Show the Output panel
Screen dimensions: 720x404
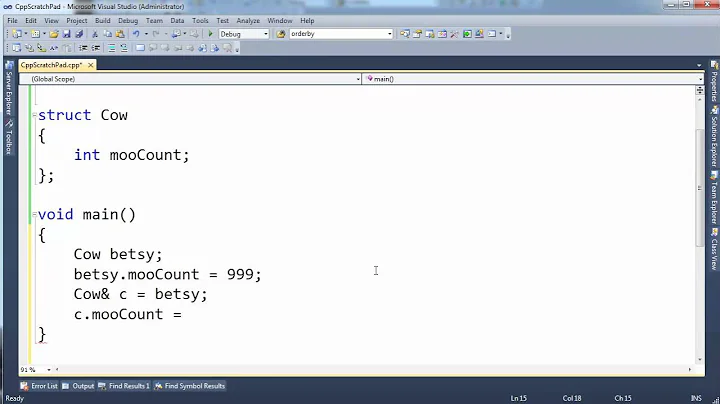(x=78, y=386)
